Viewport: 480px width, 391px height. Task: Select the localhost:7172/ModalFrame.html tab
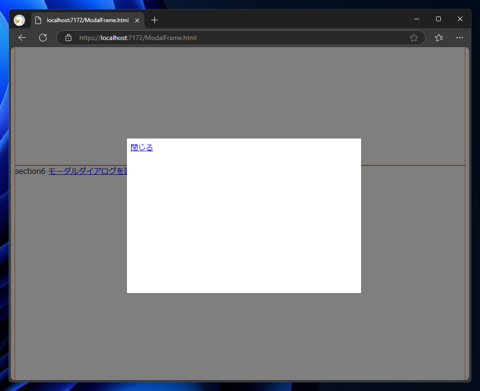pos(88,20)
